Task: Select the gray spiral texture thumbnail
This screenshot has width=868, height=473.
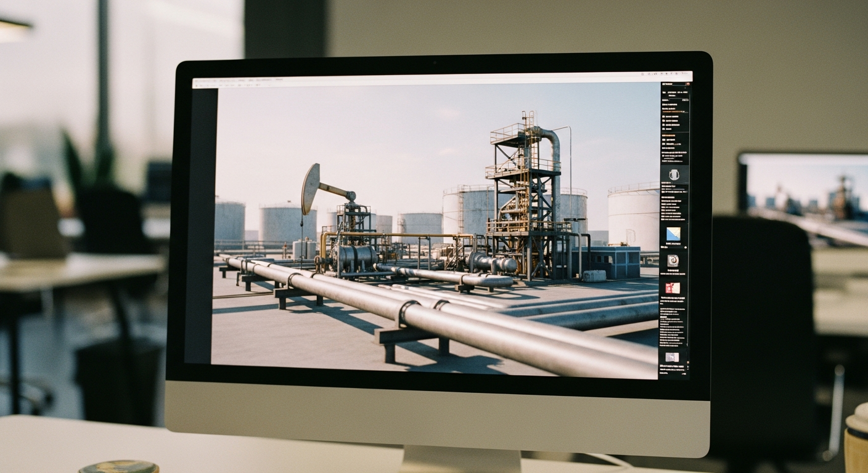Action: (673, 261)
